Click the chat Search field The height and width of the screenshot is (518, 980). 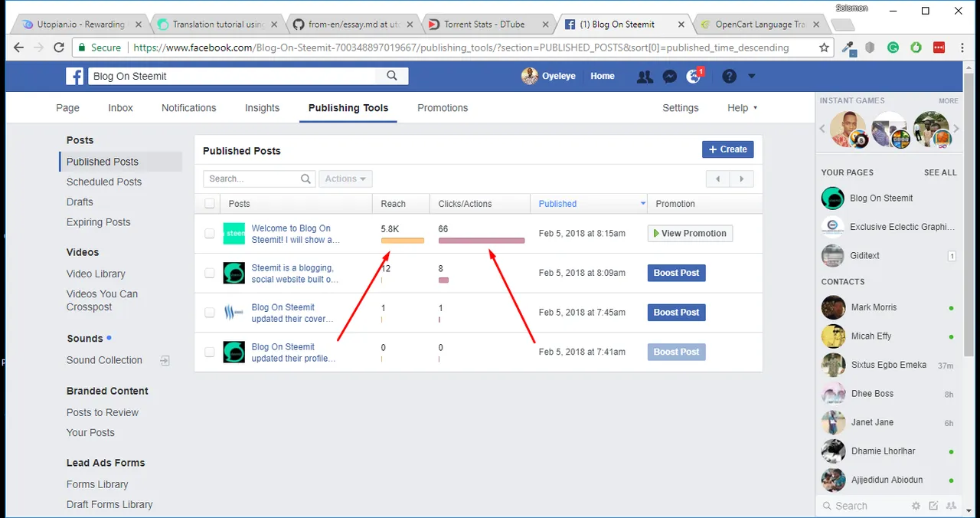click(x=863, y=506)
